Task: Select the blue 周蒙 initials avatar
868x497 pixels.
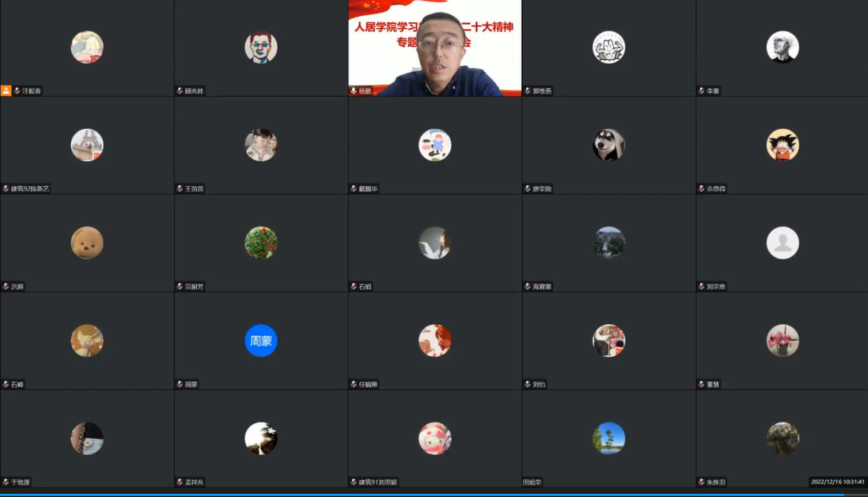Action: (261, 341)
